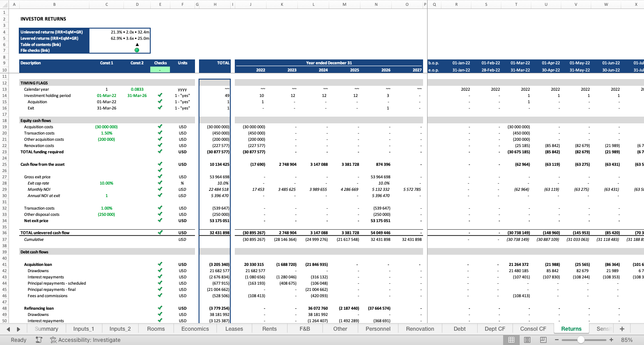Select the 2024 year column heading
Screen dimensions: 644x345
(x=323, y=70)
